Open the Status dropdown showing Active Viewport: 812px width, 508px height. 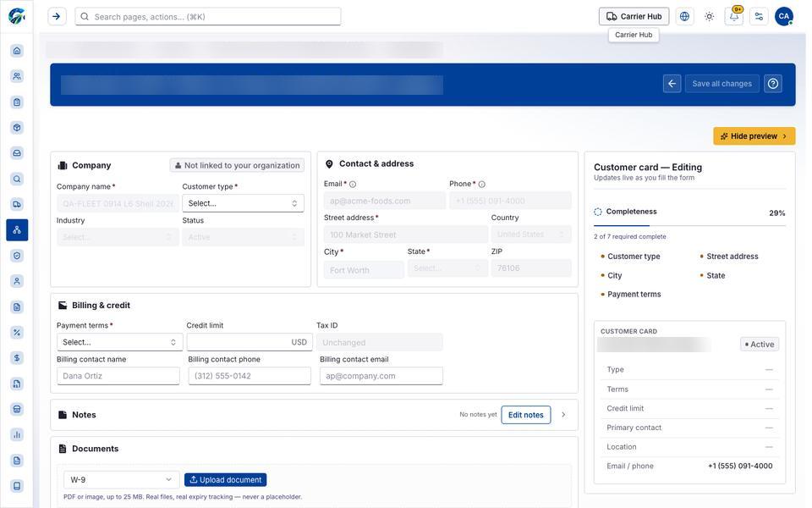tap(243, 237)
